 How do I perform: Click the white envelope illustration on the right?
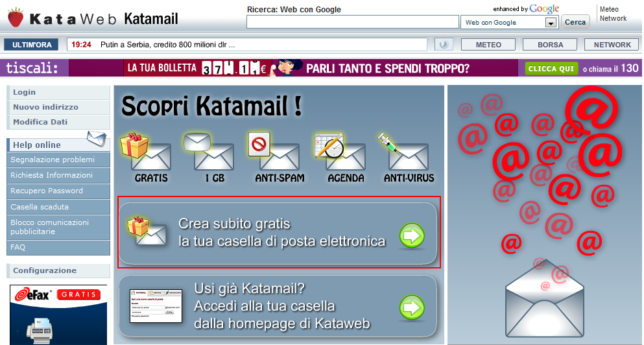click(x=545, y=299)
